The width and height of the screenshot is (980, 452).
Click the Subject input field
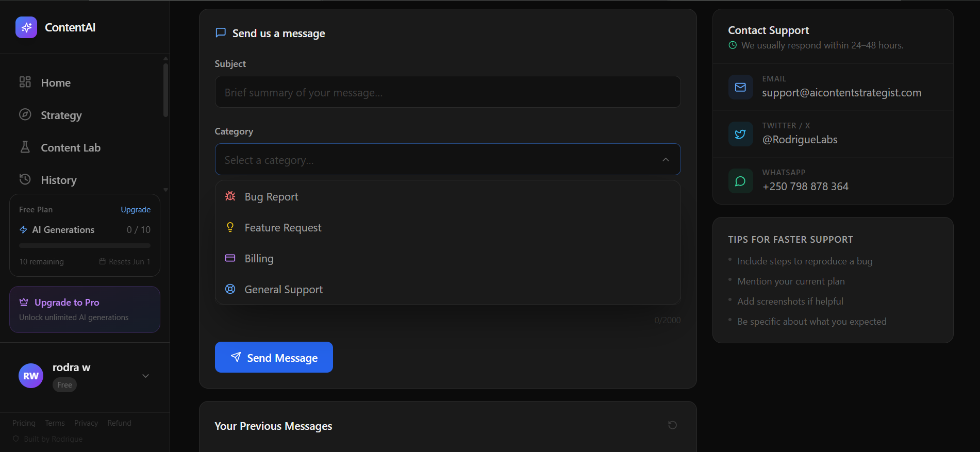[x=447, y=92]
